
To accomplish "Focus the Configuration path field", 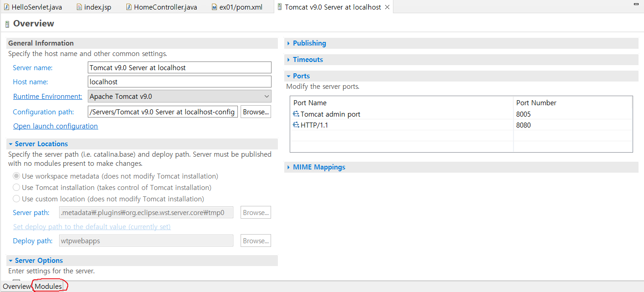I will (162, 112).
